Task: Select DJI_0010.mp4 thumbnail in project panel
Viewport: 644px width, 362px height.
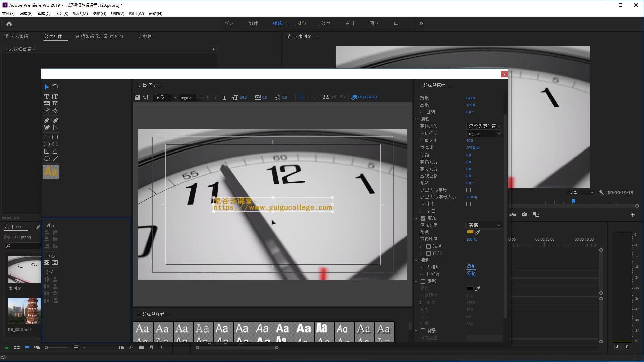Action: point(24,311)
